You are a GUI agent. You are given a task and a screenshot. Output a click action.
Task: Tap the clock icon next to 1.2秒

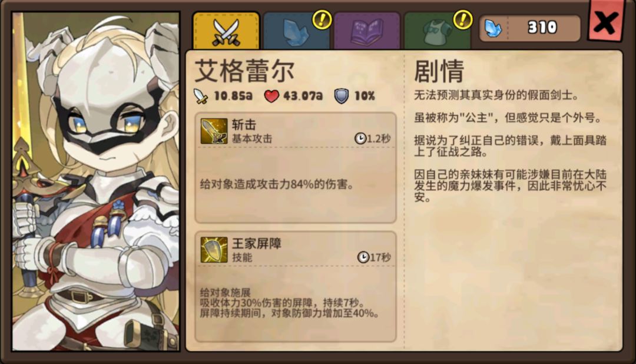360,138
